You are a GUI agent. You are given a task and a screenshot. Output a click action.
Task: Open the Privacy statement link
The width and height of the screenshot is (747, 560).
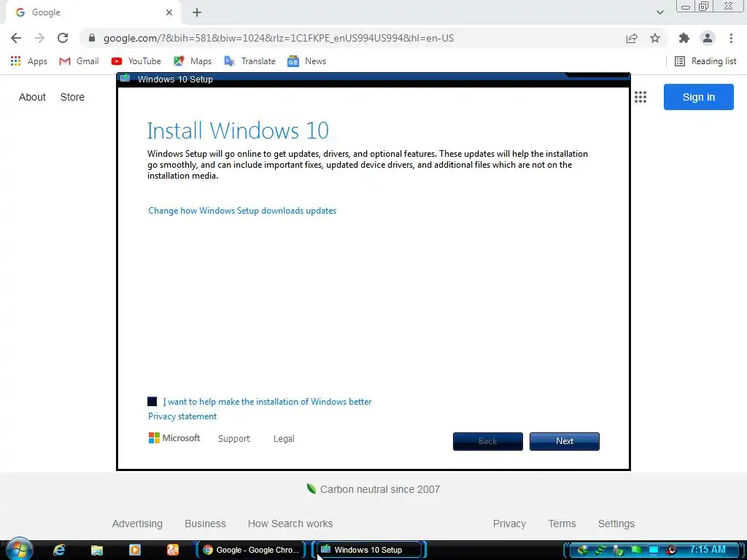point(182,416)
